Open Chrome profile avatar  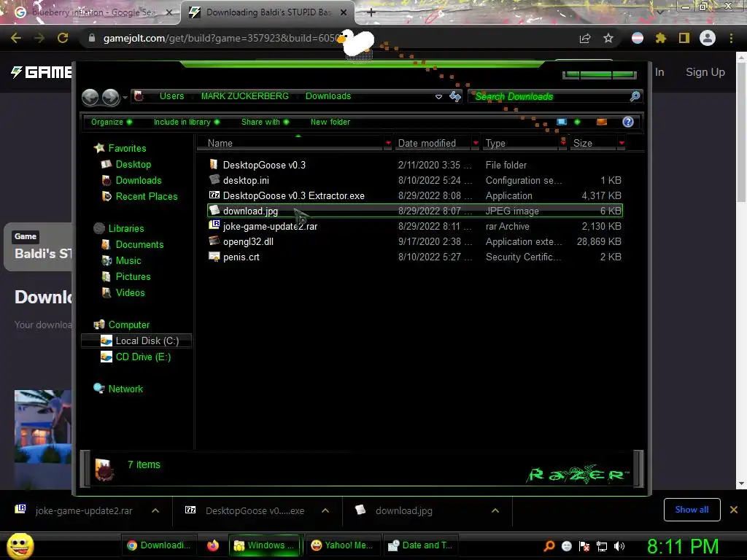(x=708, y=38)
